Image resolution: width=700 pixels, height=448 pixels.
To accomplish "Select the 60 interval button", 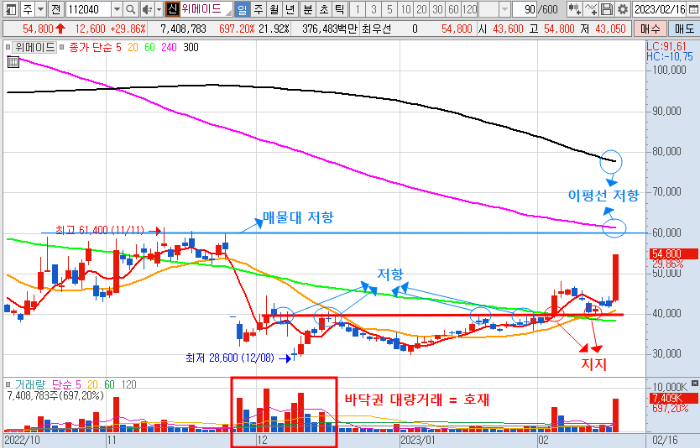I will (x=454, y=9).
